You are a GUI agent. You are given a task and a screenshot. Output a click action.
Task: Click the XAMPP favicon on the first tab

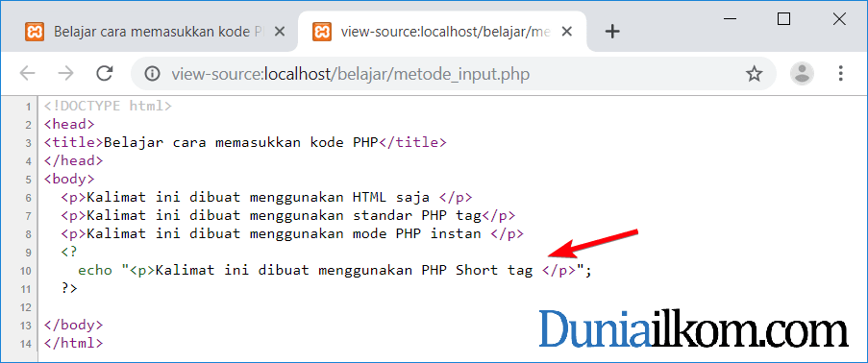click(x=35, y=32)
